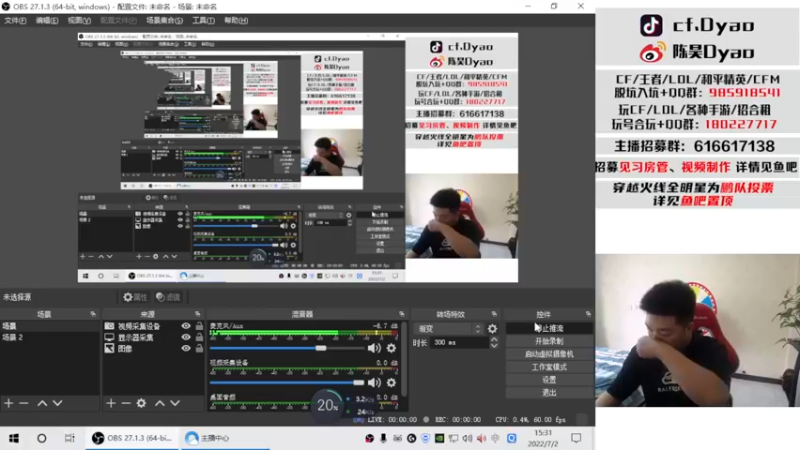Decrease 时长 duration with down arrow
The width and height of the screenshot is (800, 450).
click(494, 346)
